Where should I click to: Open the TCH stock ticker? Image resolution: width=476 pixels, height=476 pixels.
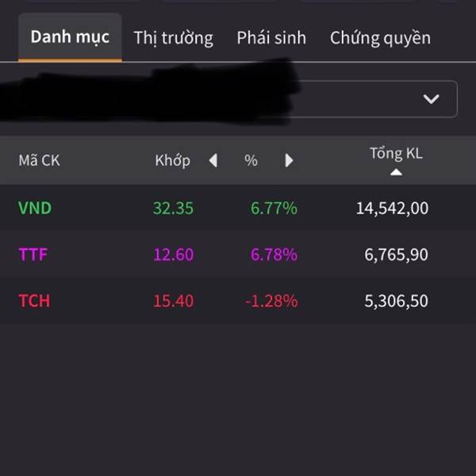[x=34, y=301]
